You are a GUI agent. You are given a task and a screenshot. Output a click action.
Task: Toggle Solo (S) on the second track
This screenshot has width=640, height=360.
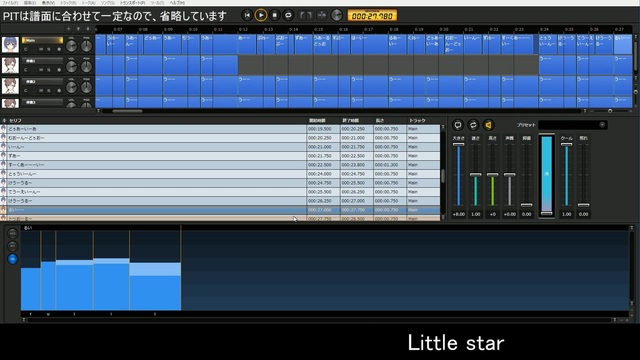(49, 70)
